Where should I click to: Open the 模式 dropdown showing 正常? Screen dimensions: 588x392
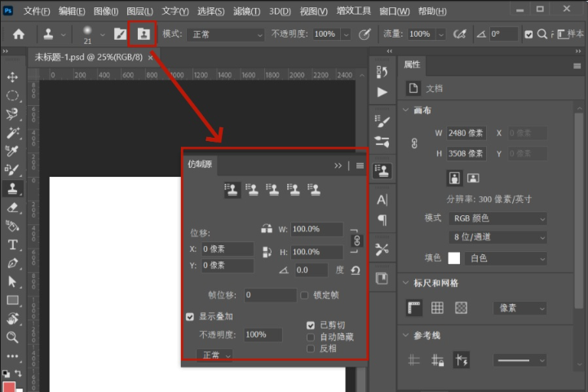[x=225, y=35]
